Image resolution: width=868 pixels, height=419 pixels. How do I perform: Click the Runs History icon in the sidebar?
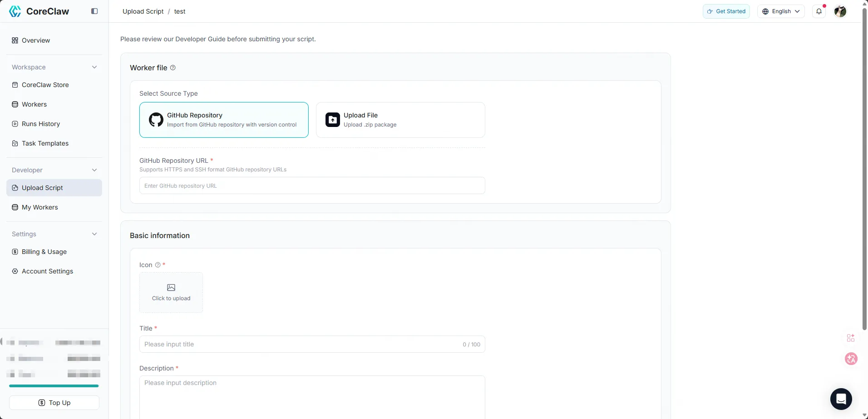[15, 124]
